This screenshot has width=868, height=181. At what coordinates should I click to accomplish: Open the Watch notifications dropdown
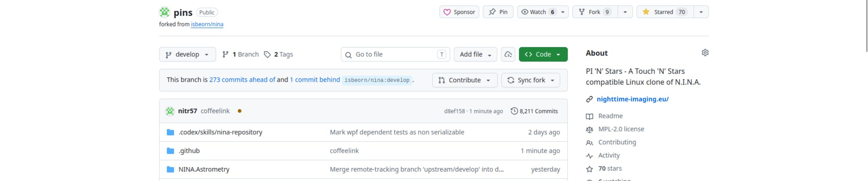(563, 12)
